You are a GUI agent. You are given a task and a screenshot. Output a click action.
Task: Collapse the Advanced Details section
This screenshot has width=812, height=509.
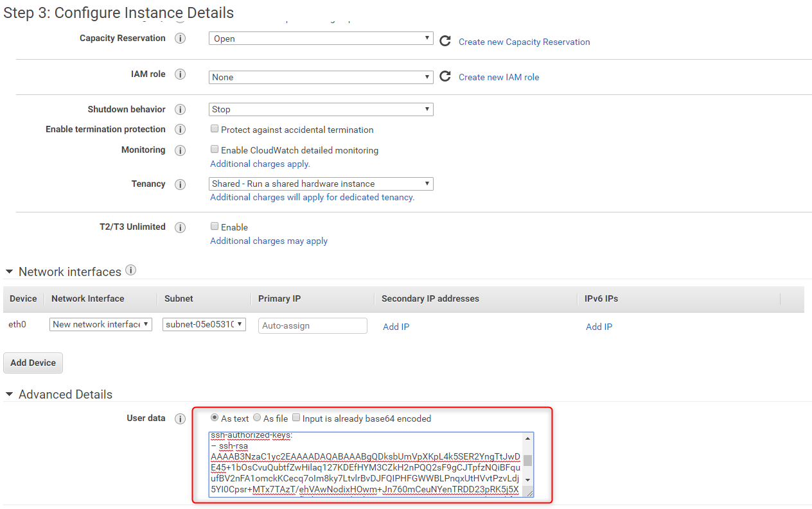coord(9,394)
